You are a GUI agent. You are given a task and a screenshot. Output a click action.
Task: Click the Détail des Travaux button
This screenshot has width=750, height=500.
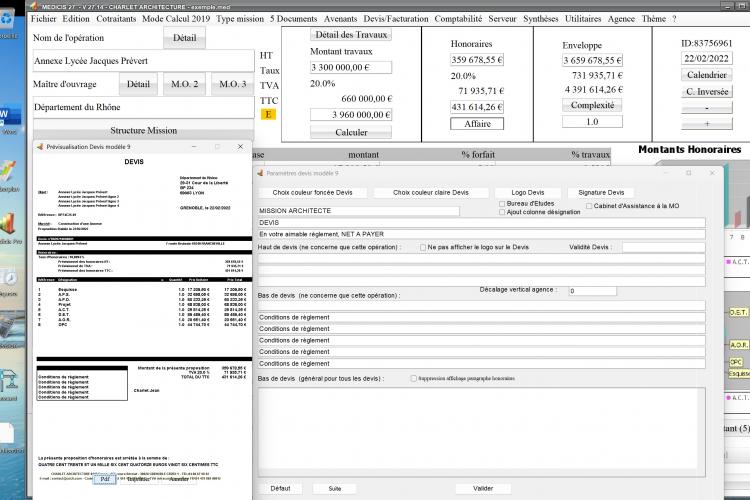[351, 34]
